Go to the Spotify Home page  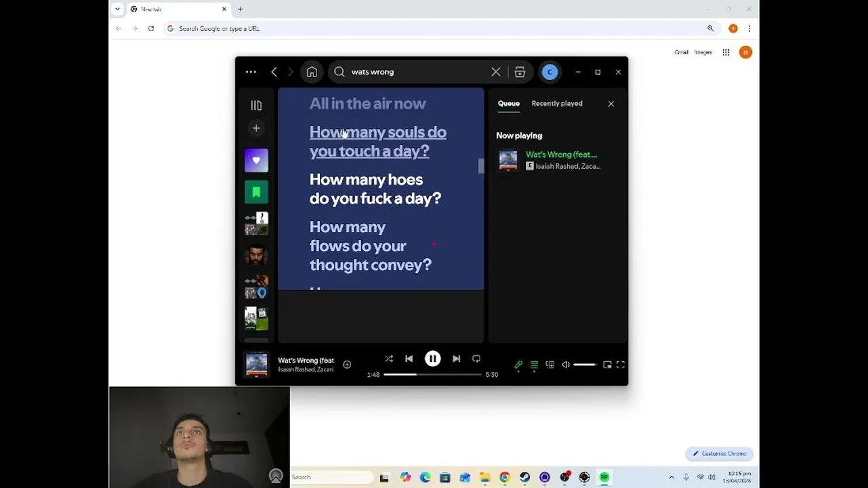[x=312, y=72]
